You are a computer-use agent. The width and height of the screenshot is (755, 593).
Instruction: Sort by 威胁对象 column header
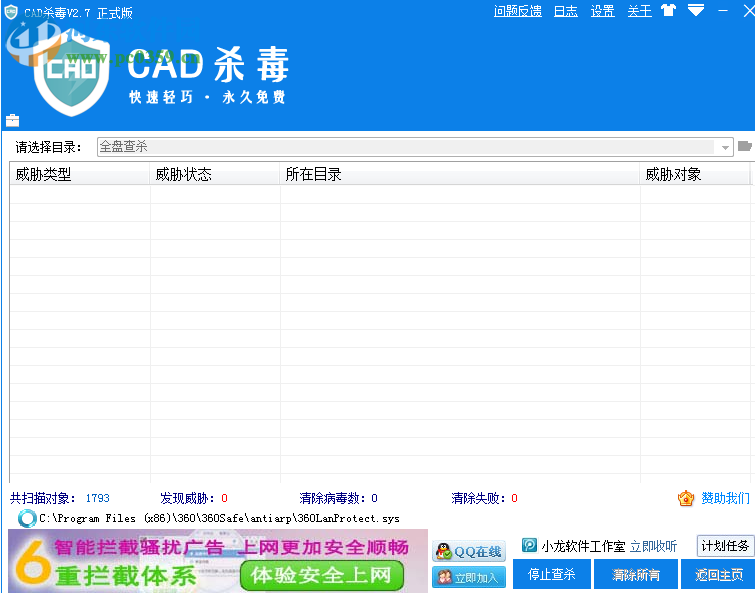(x=695, y=174)
